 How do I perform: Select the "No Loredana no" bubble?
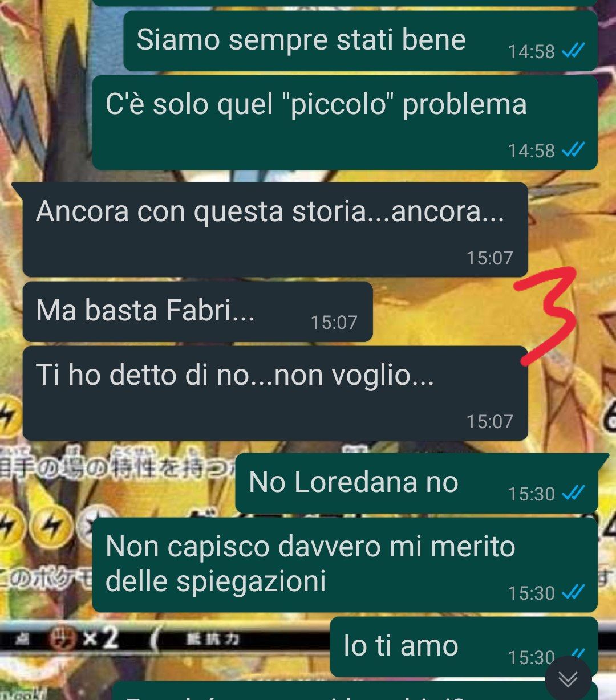click(x=416, y=483)
